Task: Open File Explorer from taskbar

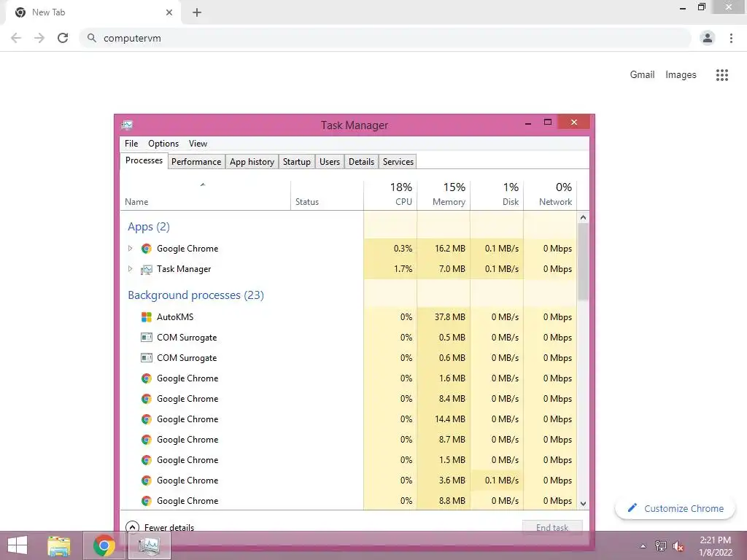Action: click(x=59, y=545)
